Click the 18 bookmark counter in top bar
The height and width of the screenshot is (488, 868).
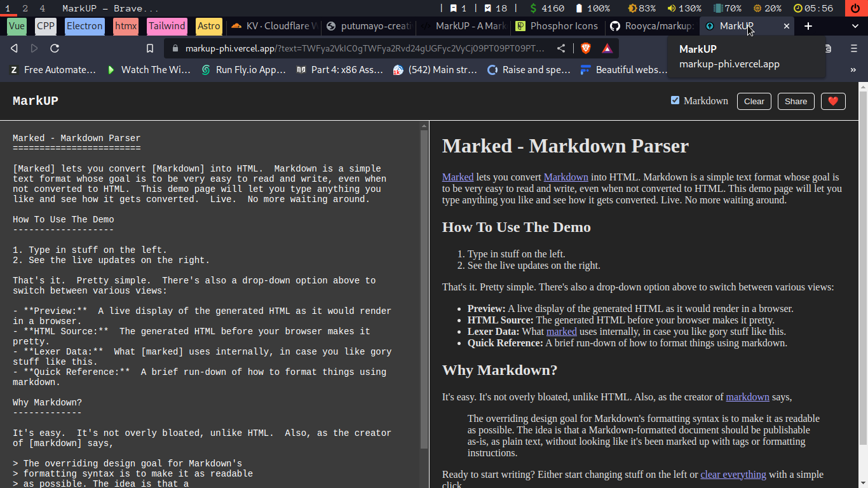pyautogui.click(x=495, y=8)
